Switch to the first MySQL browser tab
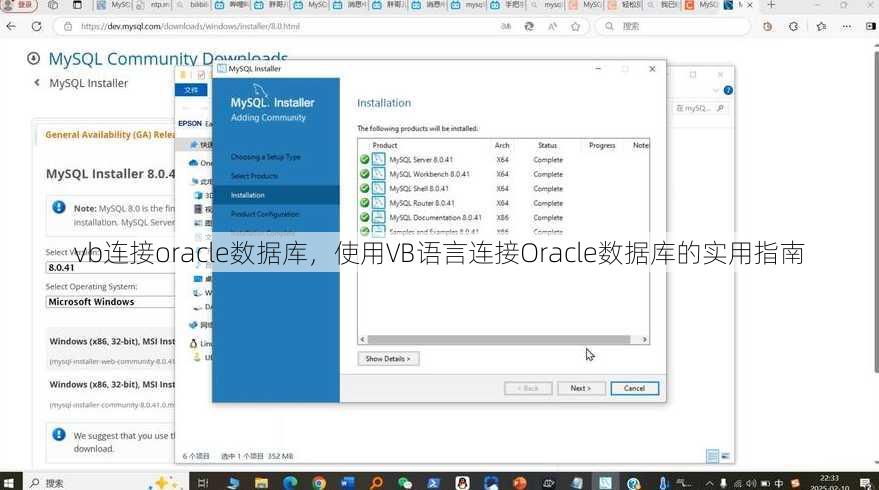The height and width of the screenshot is (490, 879). [x=113, y=5]
